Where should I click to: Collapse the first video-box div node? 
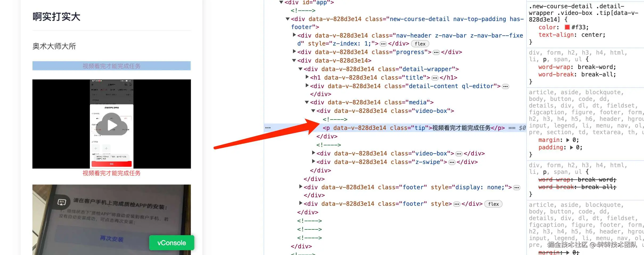pos(313,111)
